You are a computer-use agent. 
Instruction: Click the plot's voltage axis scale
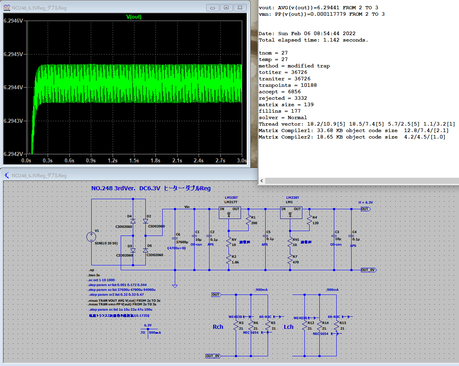[14, 87]
